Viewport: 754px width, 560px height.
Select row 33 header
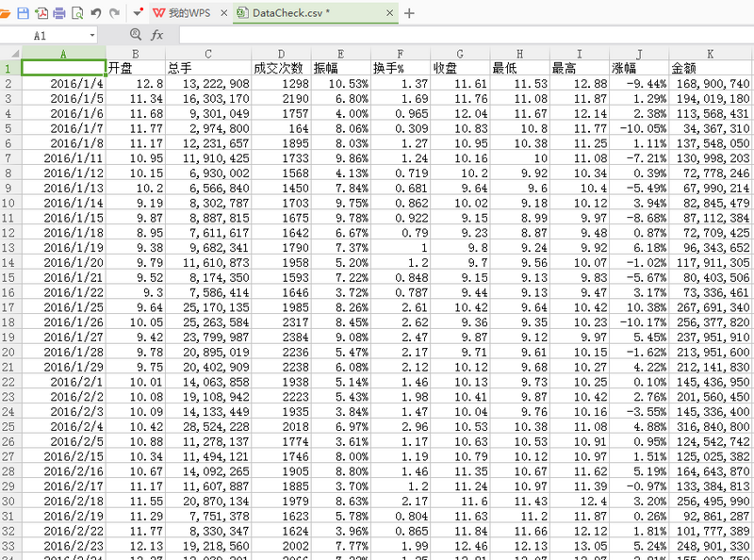click(10, 546)
